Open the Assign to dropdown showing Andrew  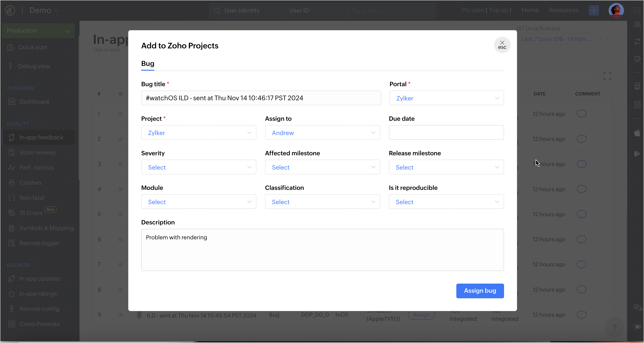pyautogui.click(x=322, y=132)
